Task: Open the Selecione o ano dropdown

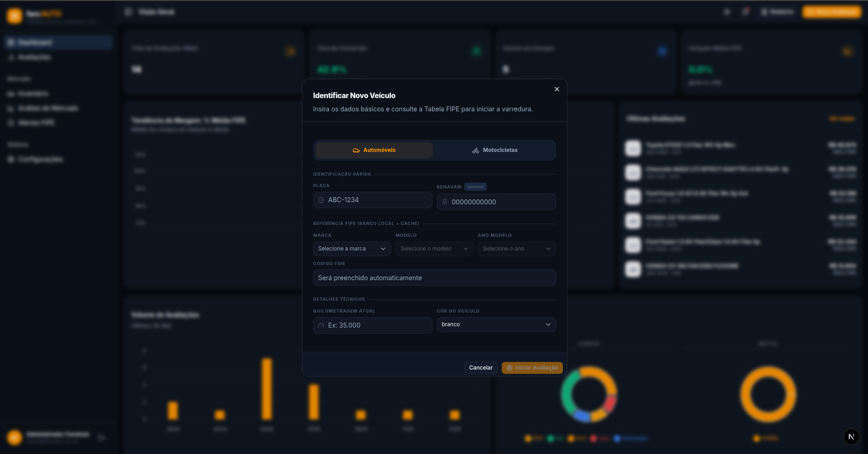Action: 517,249
